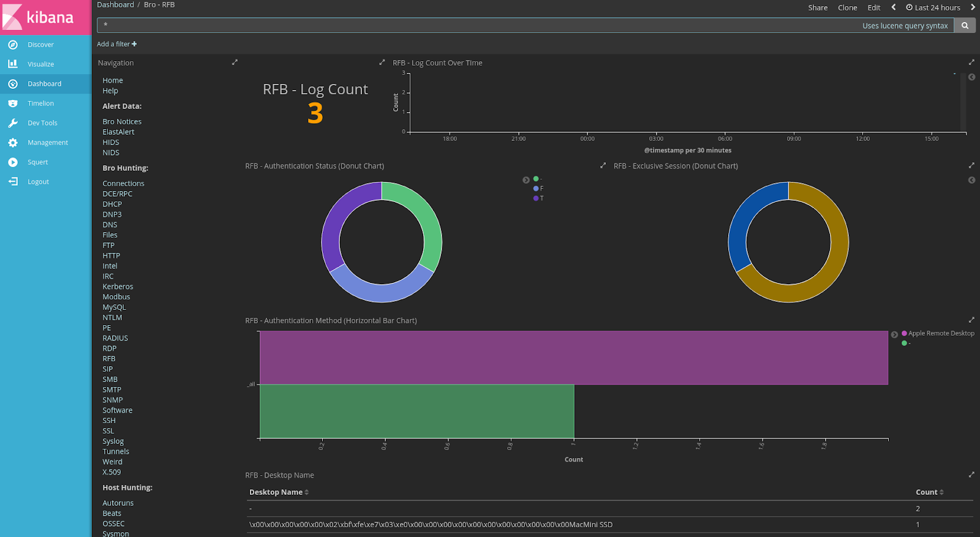Open Timelion in the sidebar
The image size is (980, 537).
(40, 103)
